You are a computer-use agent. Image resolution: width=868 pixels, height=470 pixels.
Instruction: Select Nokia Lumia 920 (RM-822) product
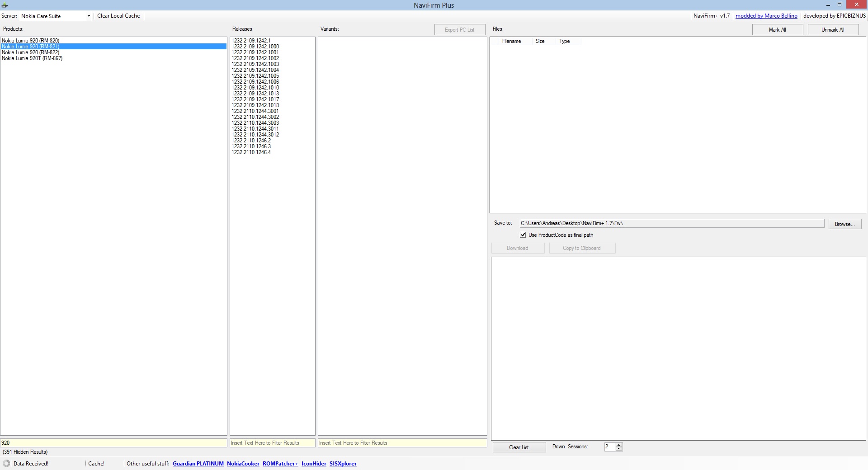(x=113, y=52)
